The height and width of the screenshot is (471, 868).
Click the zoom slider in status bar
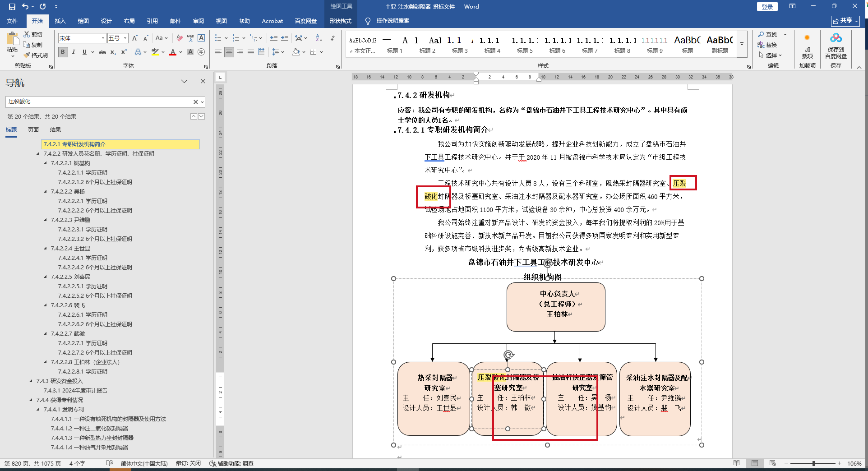tap(813, 463)
